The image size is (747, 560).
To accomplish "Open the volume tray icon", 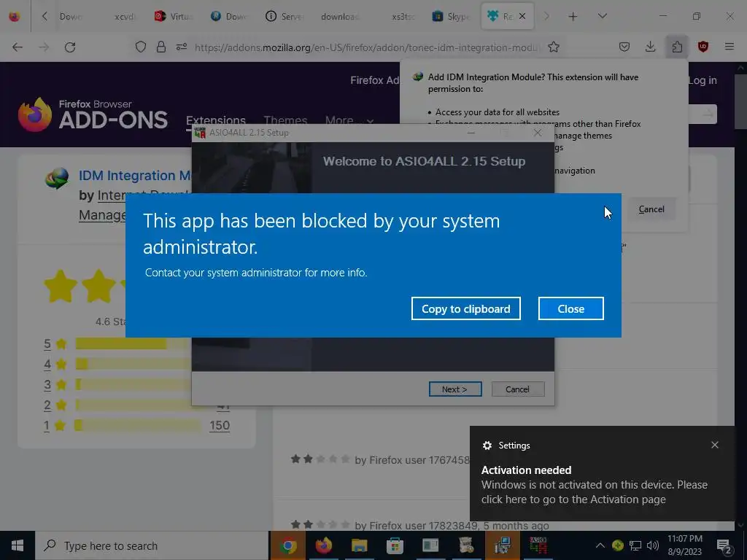I will point(653,545).
